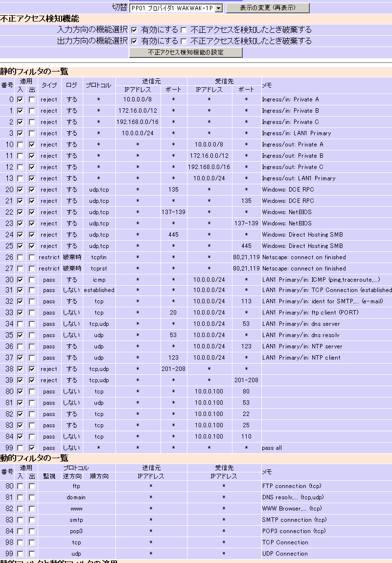Image resolution: width=392 pixels, height=563 pixels.
Task: Click the 不正アクセス検知機能の設定 button
Action: click(x=185, y=52)
